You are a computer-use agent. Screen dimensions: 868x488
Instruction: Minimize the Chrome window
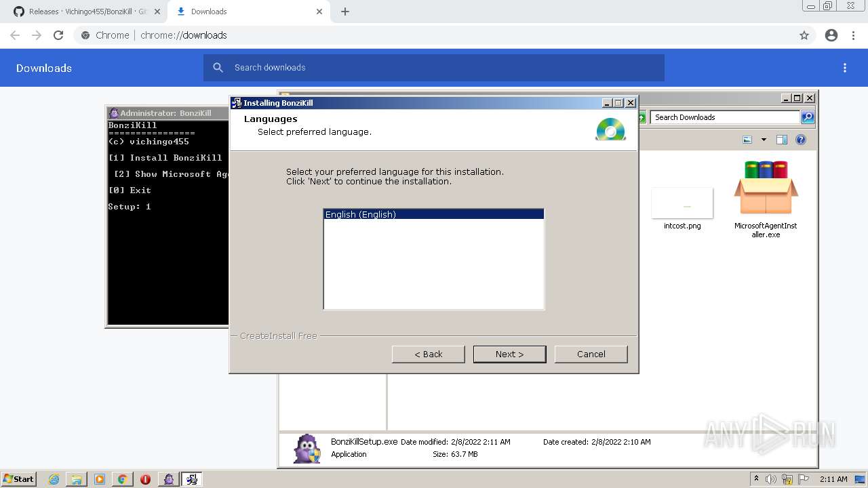(810, 5)
